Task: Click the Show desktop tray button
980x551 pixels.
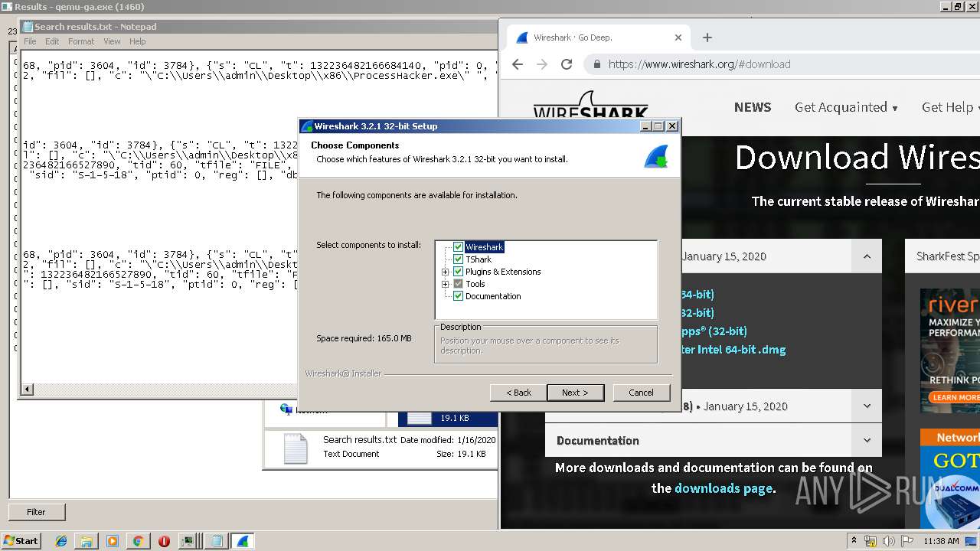Action: (x=972, y=541)
